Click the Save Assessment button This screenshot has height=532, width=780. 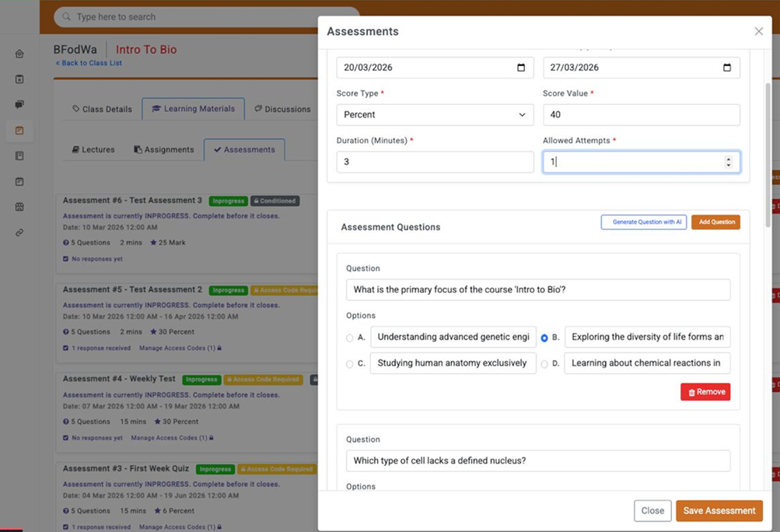pyautogui.click(x=719, y=511)
